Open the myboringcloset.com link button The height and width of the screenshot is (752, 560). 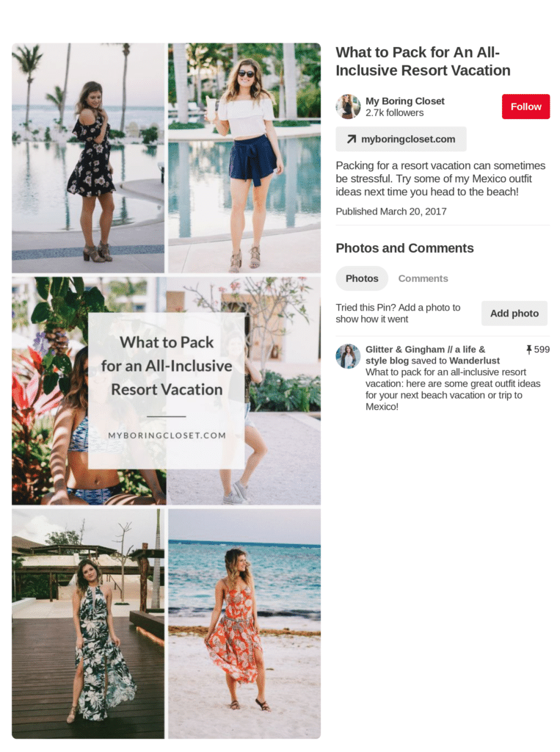click(x=401, y=139)
